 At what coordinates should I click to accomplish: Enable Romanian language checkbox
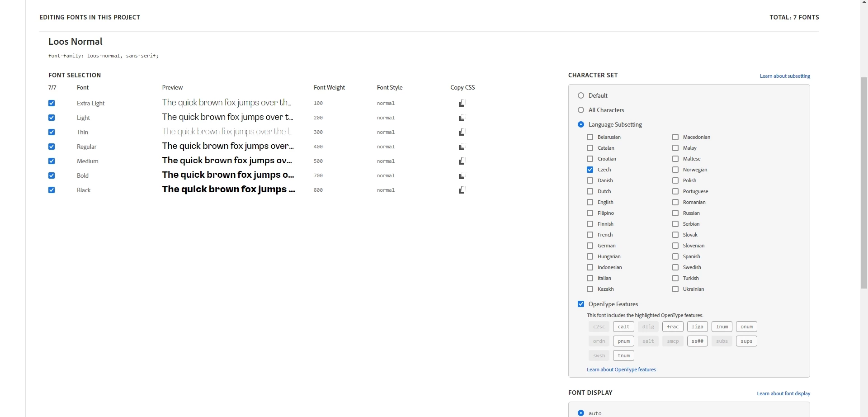tap(675, 202)
